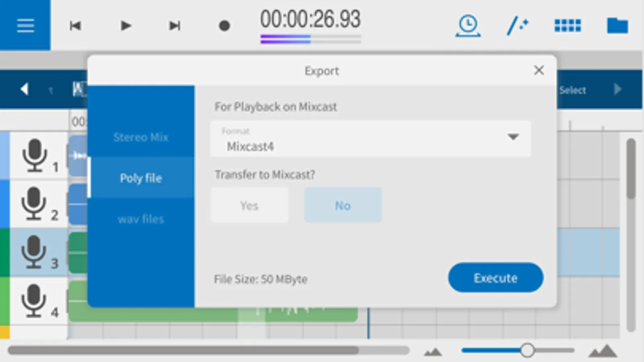This screenshot has width=644, height=362.
Task: Zoom out with small mountain icon
Action: pos(433,352)
